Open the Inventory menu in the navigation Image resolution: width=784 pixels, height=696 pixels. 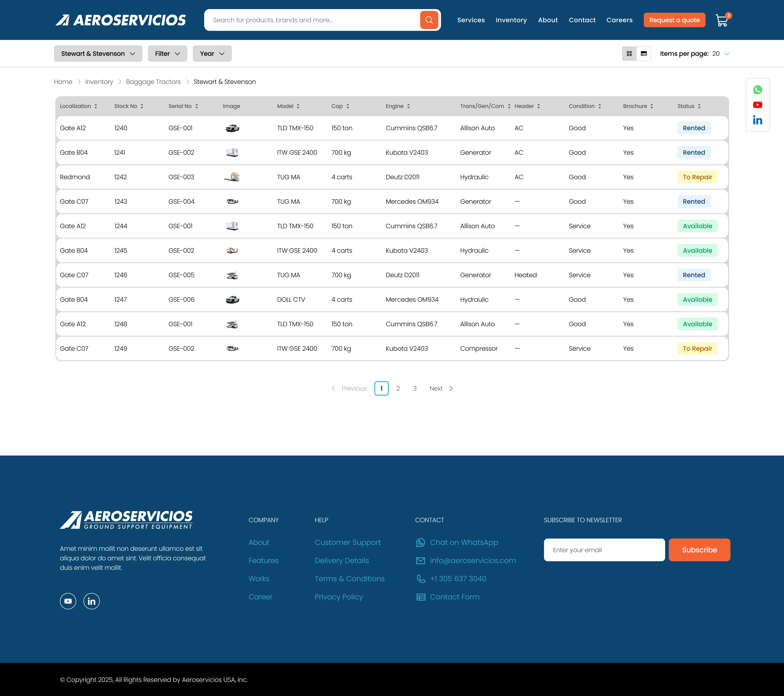(511, 20)
